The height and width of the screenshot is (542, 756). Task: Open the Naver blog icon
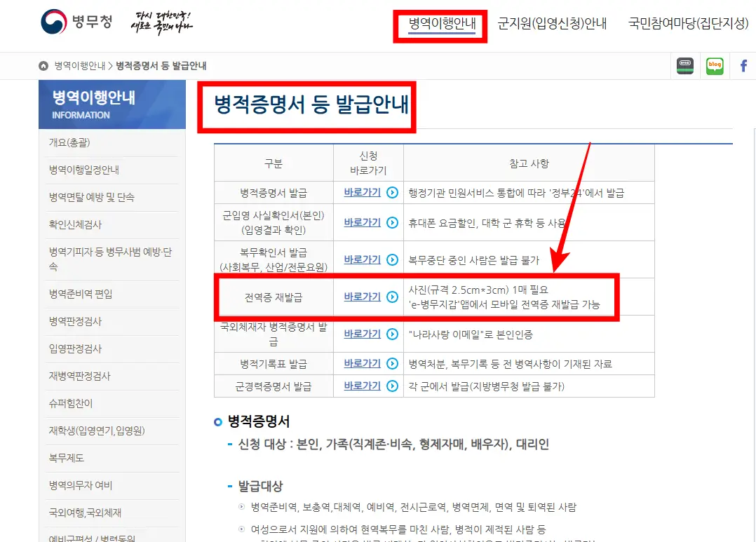pos(715,65)
